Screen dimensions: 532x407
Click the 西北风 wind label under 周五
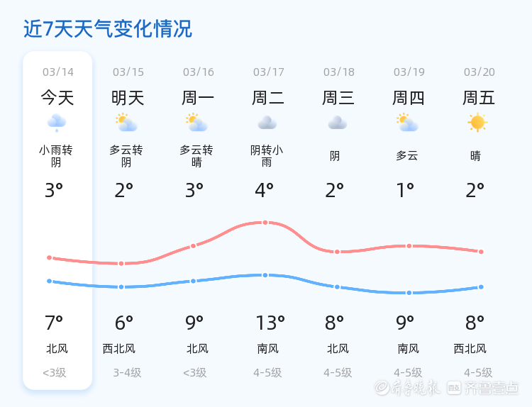pos(470,349)
